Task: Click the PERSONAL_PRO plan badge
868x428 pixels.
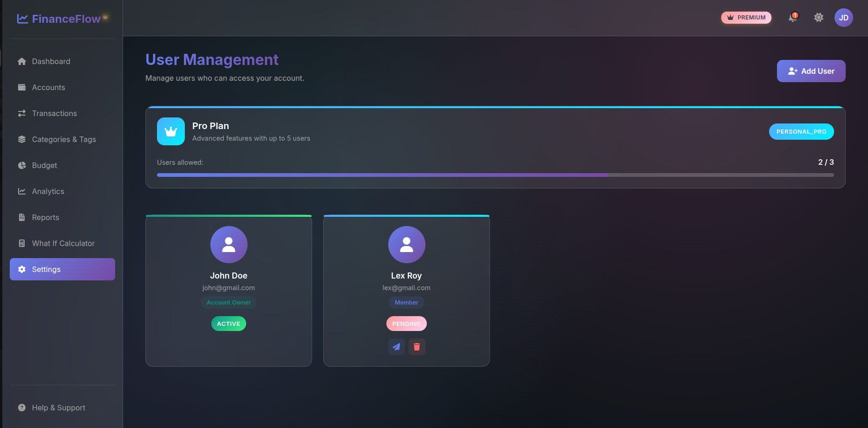Action: tap(801, 131)
